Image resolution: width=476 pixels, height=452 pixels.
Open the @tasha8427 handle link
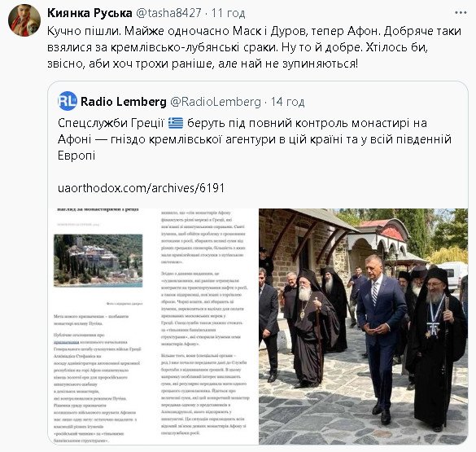click(168, 13)
